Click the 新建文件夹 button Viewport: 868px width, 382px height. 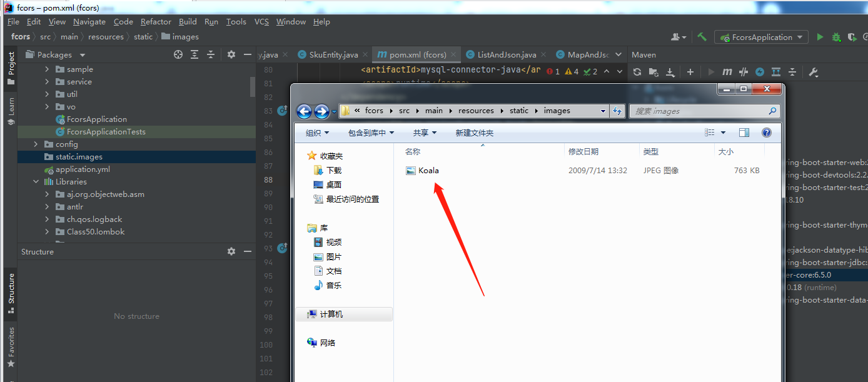point(475,132)
